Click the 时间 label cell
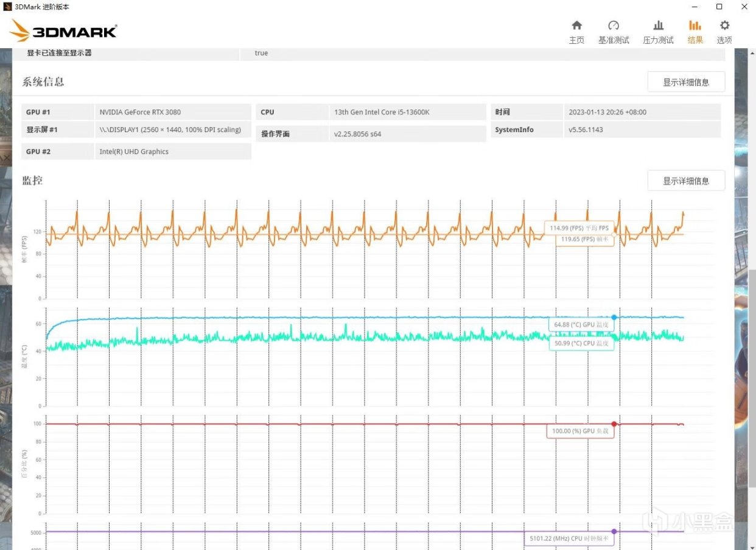756x550 pixels. click(x=527, y=112)
